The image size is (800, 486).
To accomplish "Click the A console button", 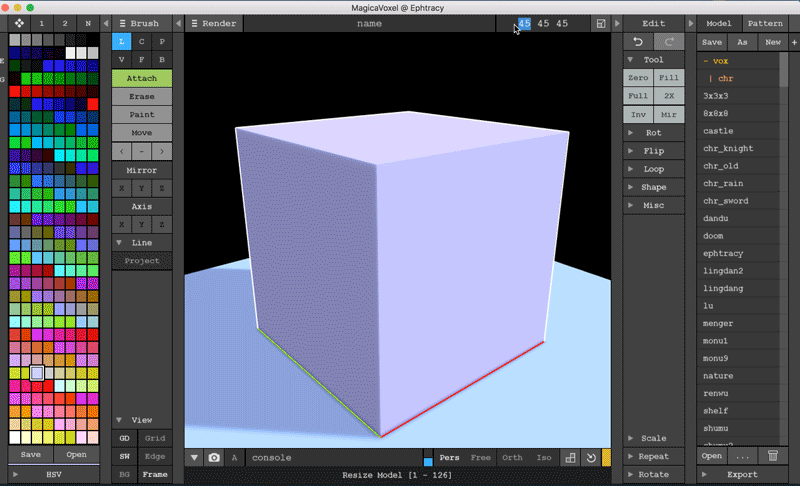I will click(234, 457).
